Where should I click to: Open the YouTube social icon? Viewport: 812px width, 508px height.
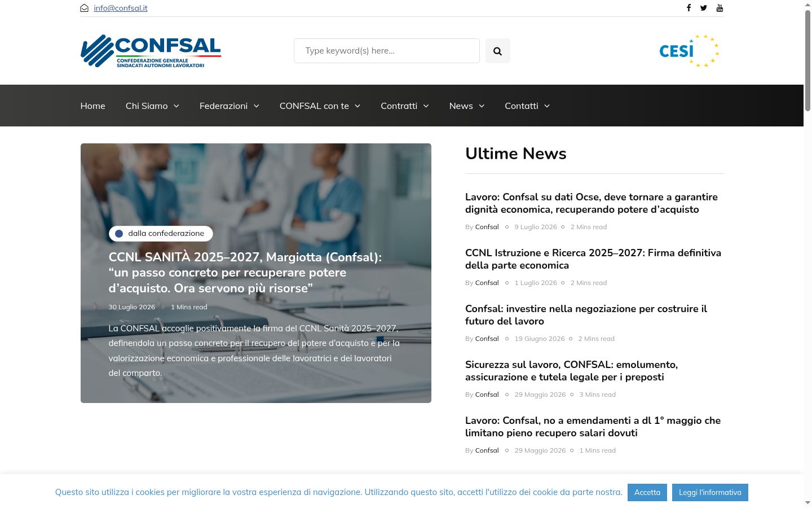720,8
